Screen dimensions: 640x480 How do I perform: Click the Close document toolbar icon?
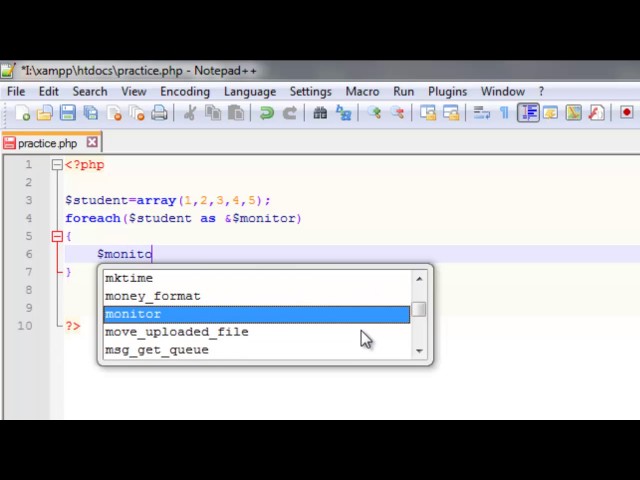(x=114, y=113)
